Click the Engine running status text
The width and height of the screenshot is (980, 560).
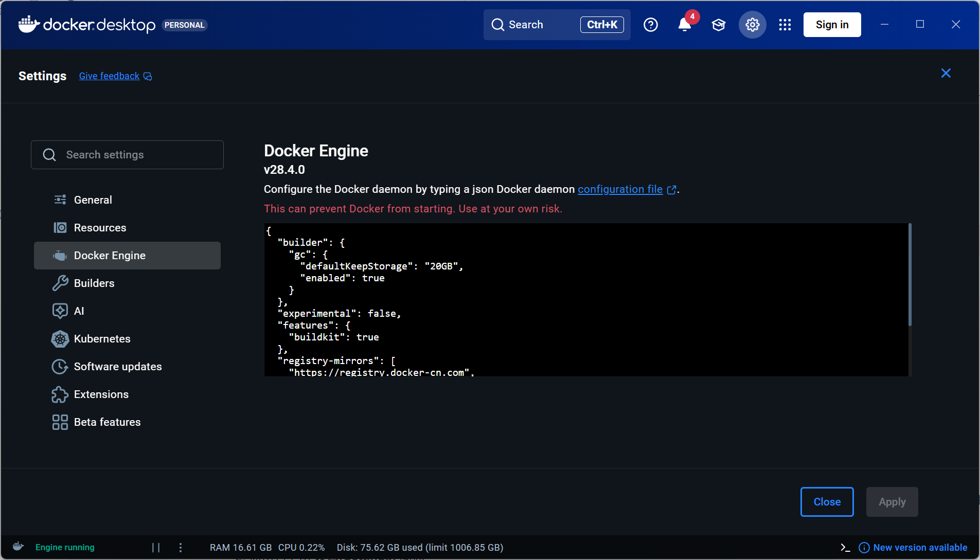(65, 547)
